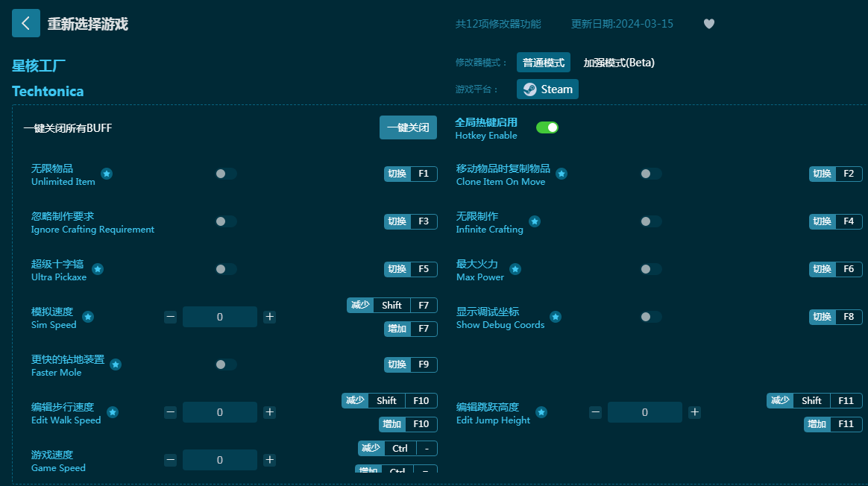This screenshot has height=486, width=868.
Task: Click the star icon beside Unlimited Item
Action: [107, 174]
